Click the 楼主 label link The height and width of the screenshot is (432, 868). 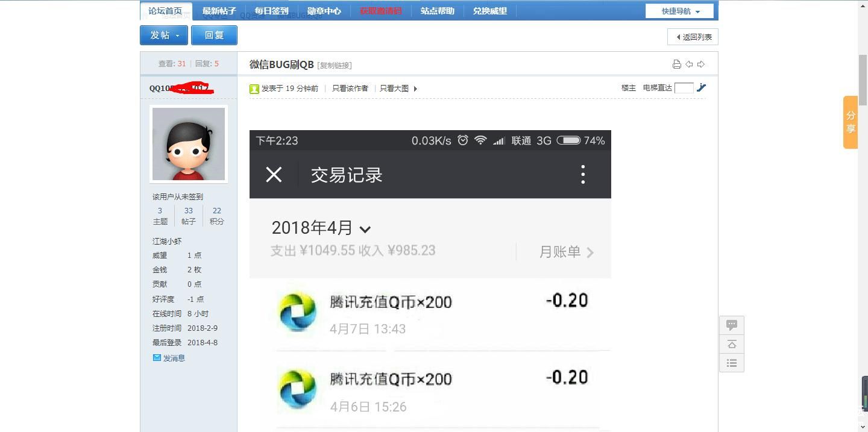click(629, 88)
